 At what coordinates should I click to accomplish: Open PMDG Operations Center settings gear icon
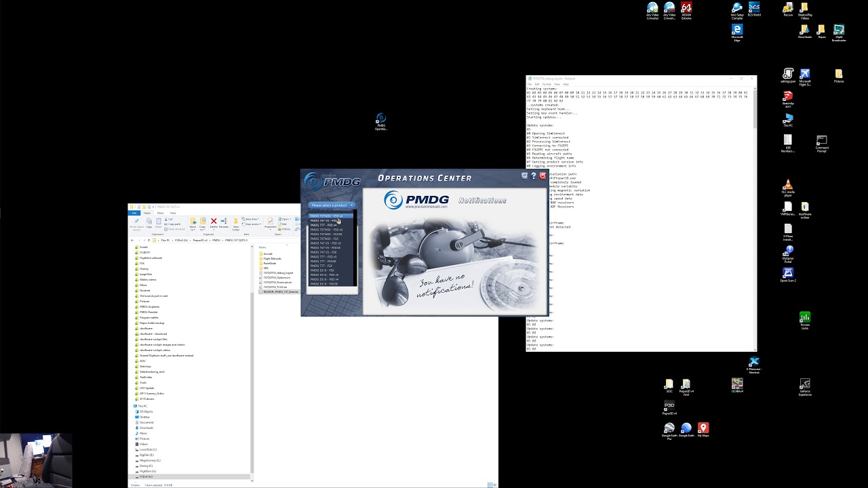(x=524, y=176)
